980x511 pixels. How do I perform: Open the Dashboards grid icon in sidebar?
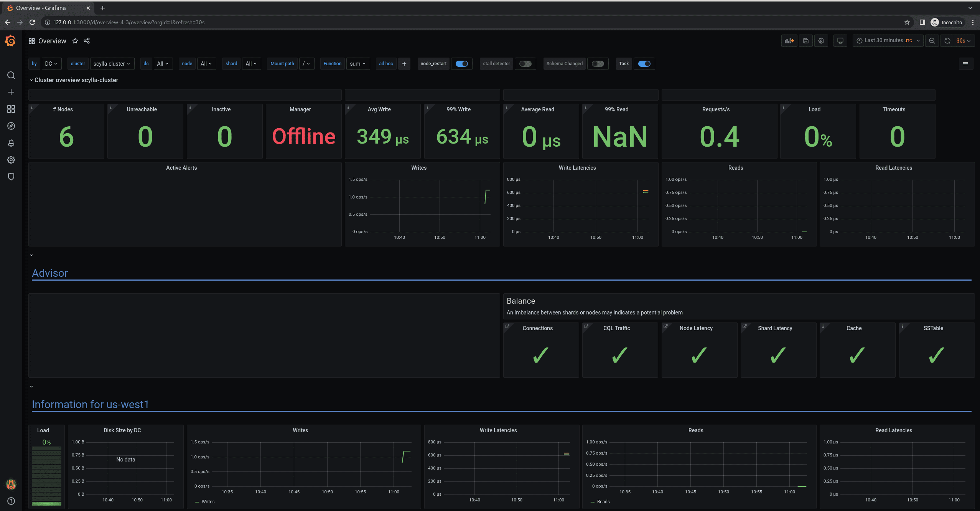[x=11, y=109]
